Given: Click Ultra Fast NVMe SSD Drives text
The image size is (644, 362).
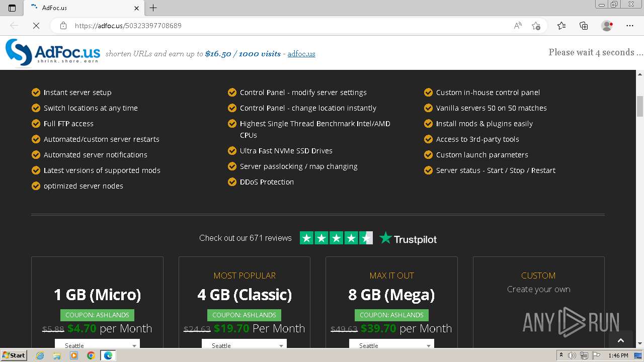Looking at the screenshot, I should 286,151.
